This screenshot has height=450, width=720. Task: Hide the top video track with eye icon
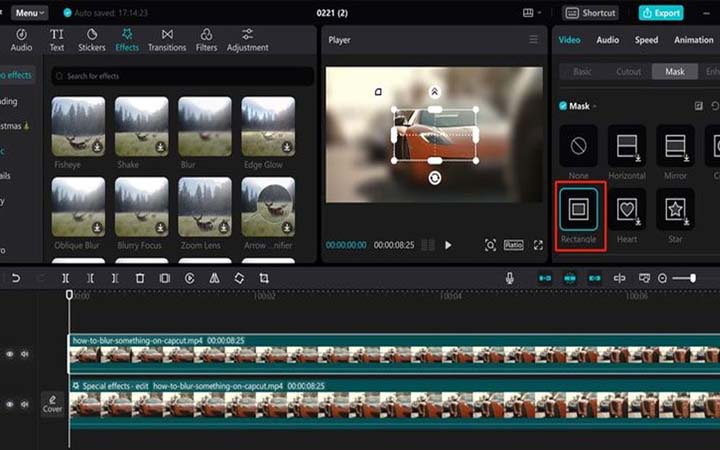click(10, 353)
